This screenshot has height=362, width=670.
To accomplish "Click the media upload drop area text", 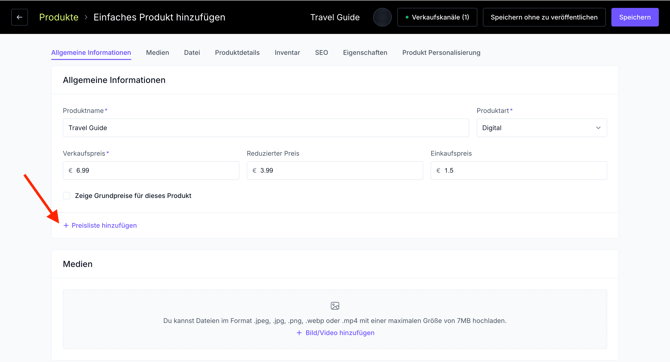I will pyautogui.click(x=335, y=321).
